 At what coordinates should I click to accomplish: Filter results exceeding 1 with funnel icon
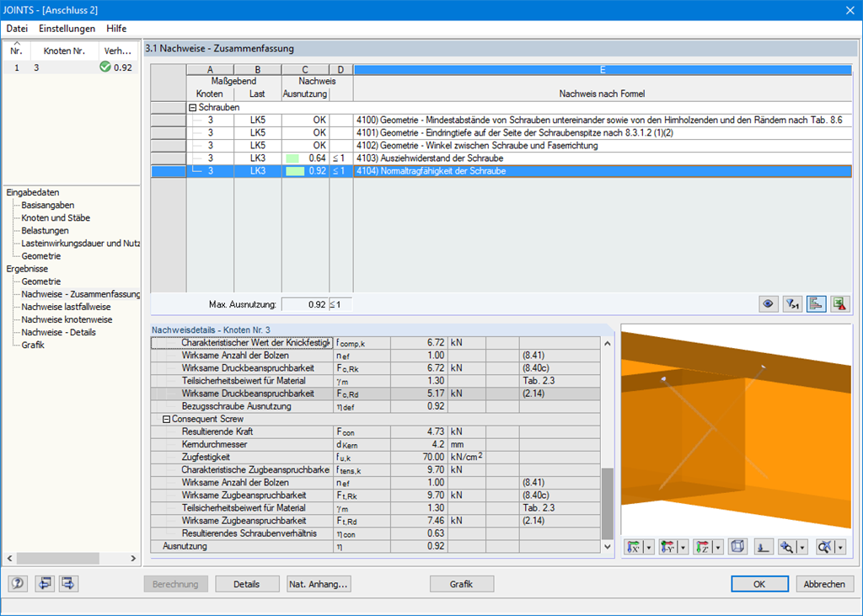(x=792, y=304)
